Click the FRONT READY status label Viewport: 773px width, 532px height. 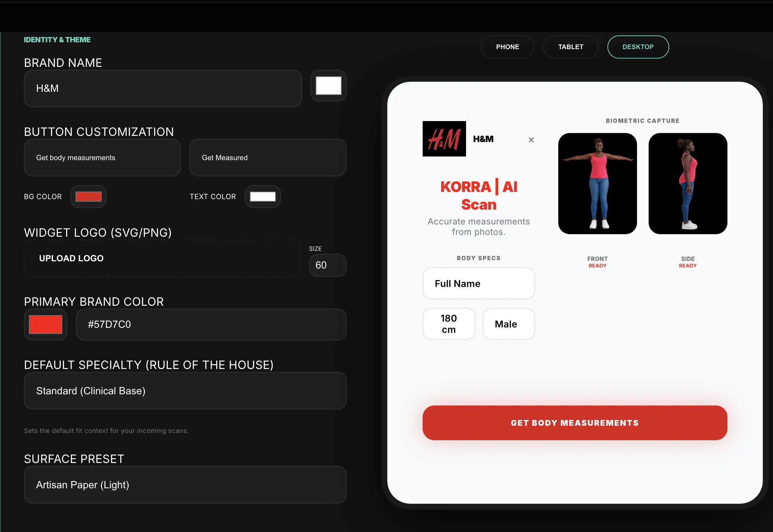[597, 262]
